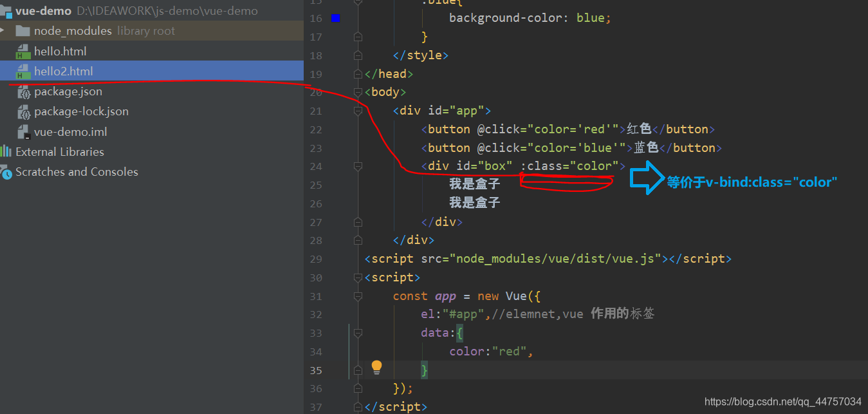Click the package-lock.json file icon
This screenshot has height=414, width=868.
[23, 112]
